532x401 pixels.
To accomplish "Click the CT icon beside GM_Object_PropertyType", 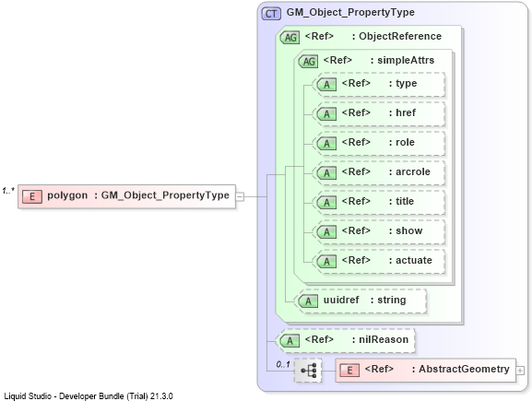I will click(x=271, y=14).
